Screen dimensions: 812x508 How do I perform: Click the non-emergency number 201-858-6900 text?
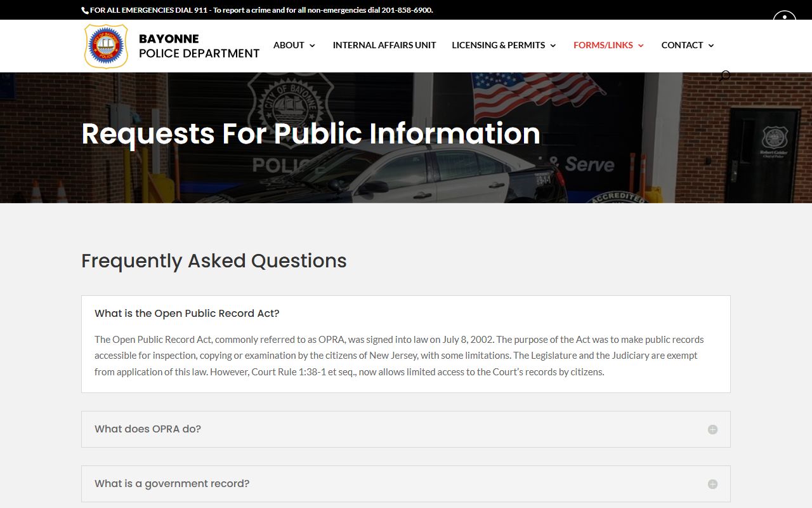(x=407, y=10)
